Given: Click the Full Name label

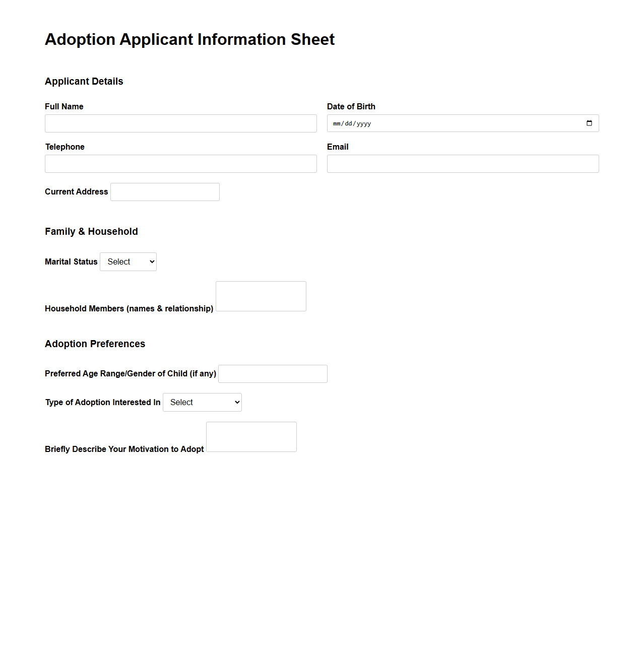Looking at the screenshot, I should coord(64,106).
